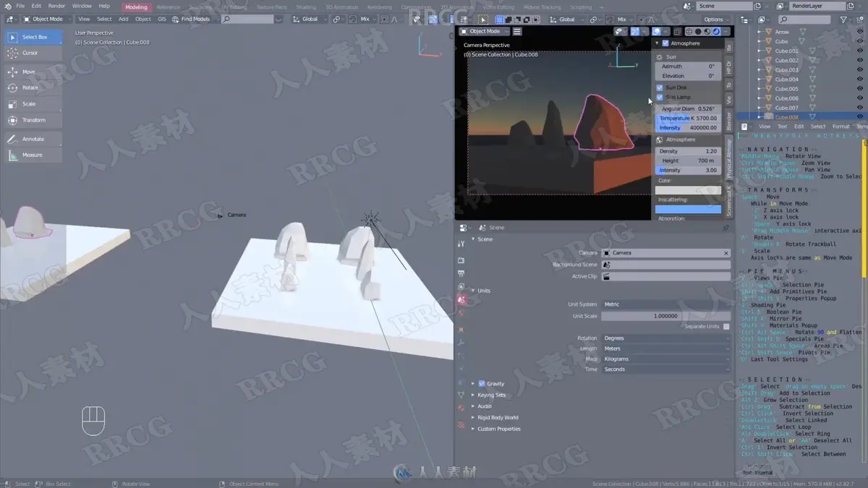Switch camera viewport to rendered shading
This screenshot has width=868, height=488.
click(x=715, y=31)
